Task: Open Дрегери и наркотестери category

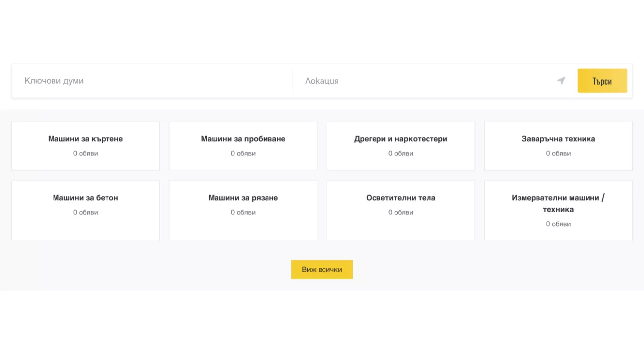Action: coord(400,139)
